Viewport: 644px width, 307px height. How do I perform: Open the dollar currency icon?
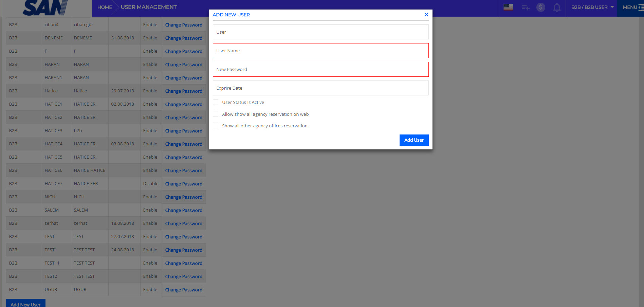click(540, 7)
